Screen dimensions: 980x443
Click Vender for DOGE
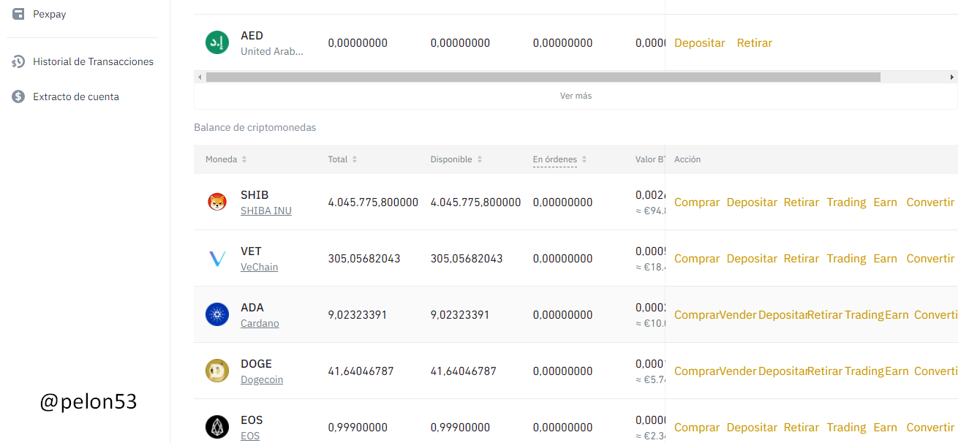738,371
